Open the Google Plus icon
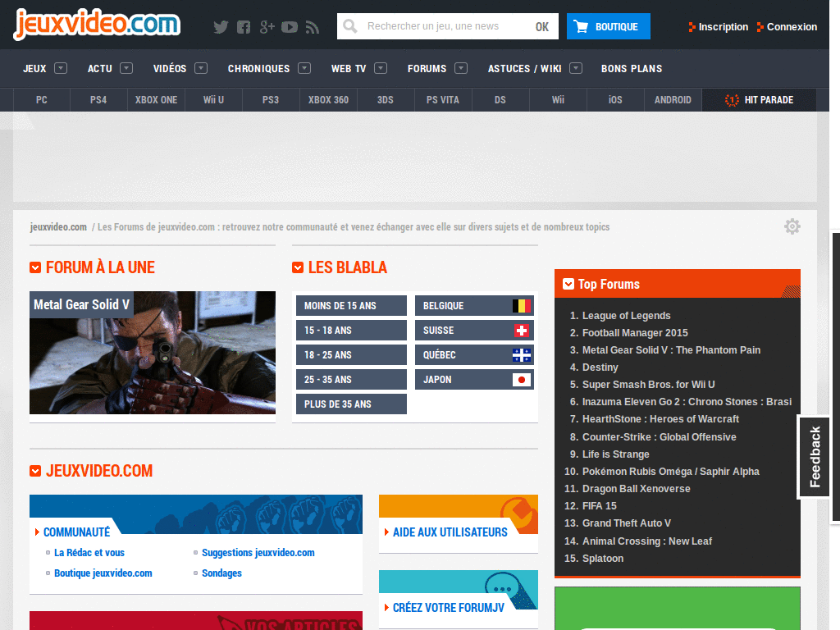Viewport: 840px width, 630px height. coord(267,27)
